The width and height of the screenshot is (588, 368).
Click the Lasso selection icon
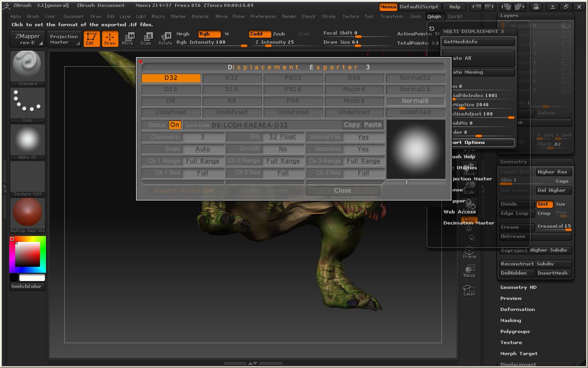tap(469, 290)
